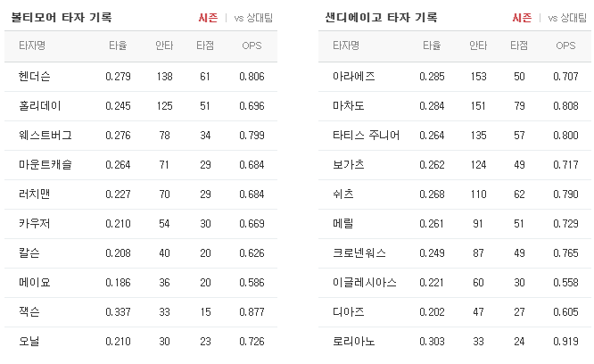
Task: Select the 러치맨 batter name
Action: point(35,194)
